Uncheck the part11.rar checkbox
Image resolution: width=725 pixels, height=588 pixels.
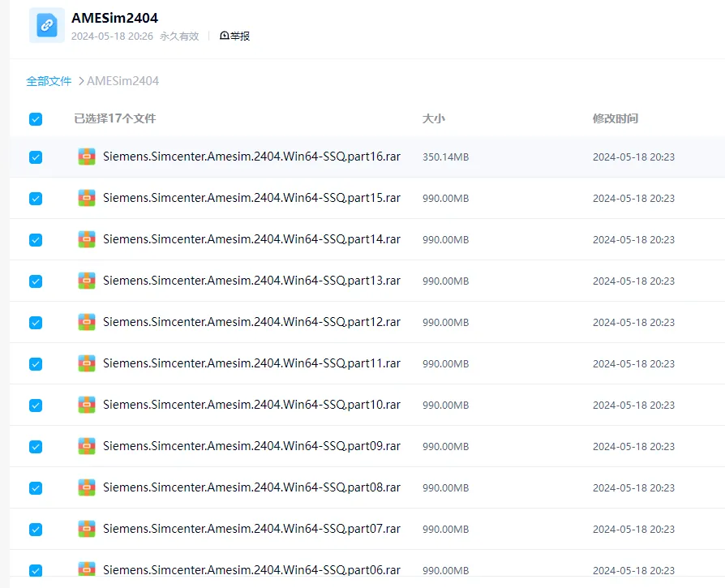click(36, 364)
